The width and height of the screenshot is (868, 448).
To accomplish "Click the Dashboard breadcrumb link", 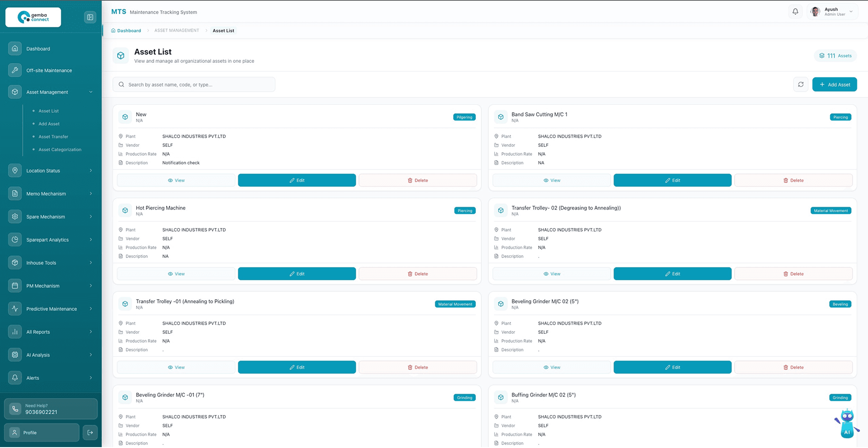I will (x=126, y=31).
